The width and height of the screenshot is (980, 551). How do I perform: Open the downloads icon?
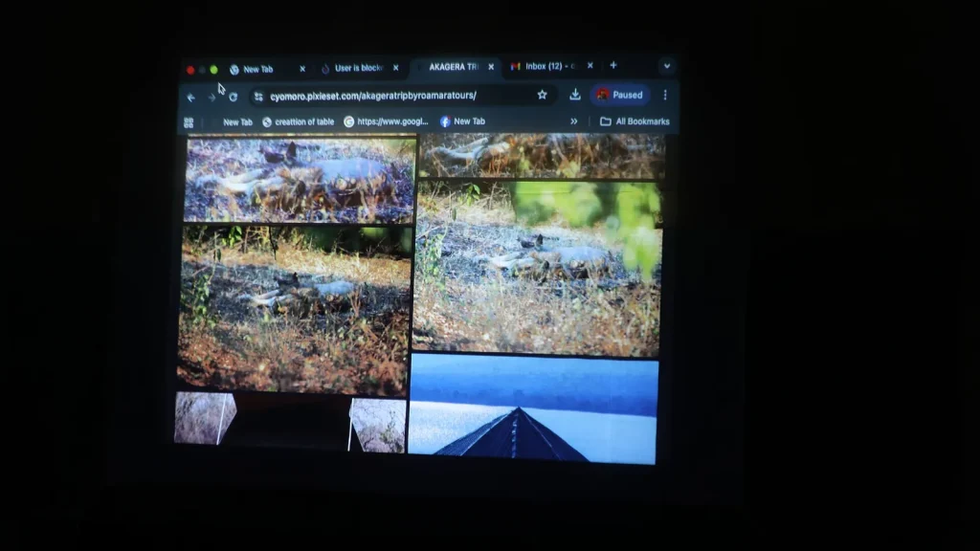575,95
